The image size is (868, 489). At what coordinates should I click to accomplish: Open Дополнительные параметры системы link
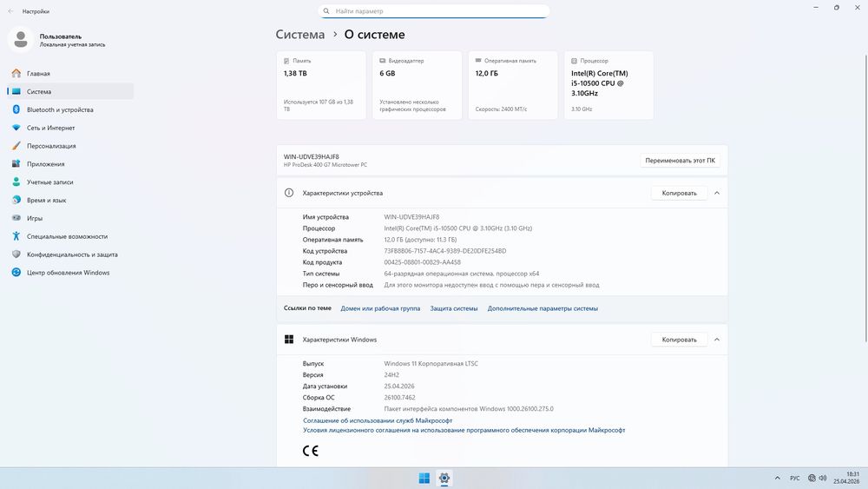coord(542,308)
